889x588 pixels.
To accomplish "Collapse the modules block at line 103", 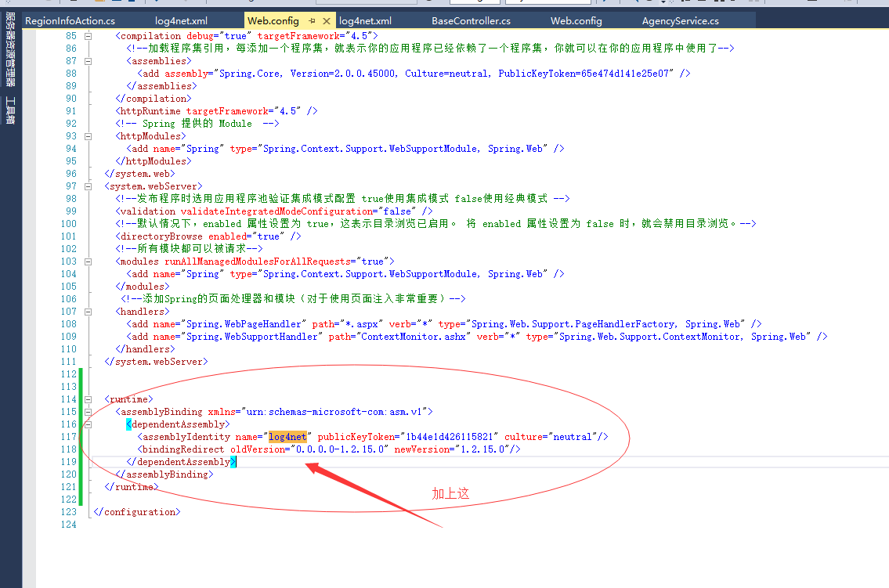I will pos(88,262).
